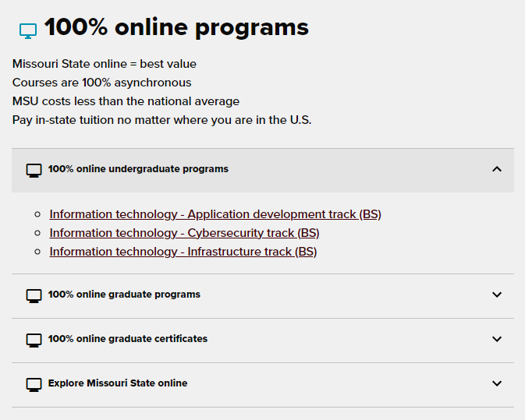
Task: Click '100% online graduate programs' header label
Action: pyautogui.click(x=124, y=295)
